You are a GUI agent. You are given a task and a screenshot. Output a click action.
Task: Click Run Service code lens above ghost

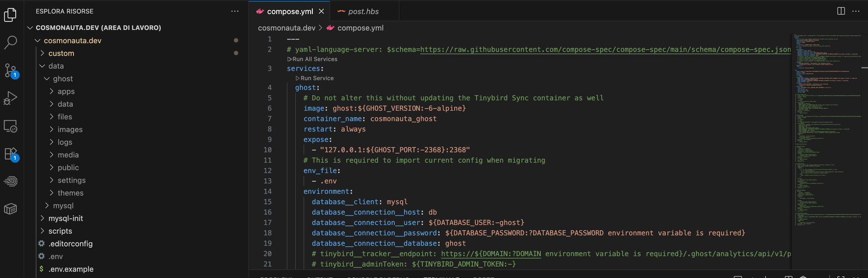(315, 78)
